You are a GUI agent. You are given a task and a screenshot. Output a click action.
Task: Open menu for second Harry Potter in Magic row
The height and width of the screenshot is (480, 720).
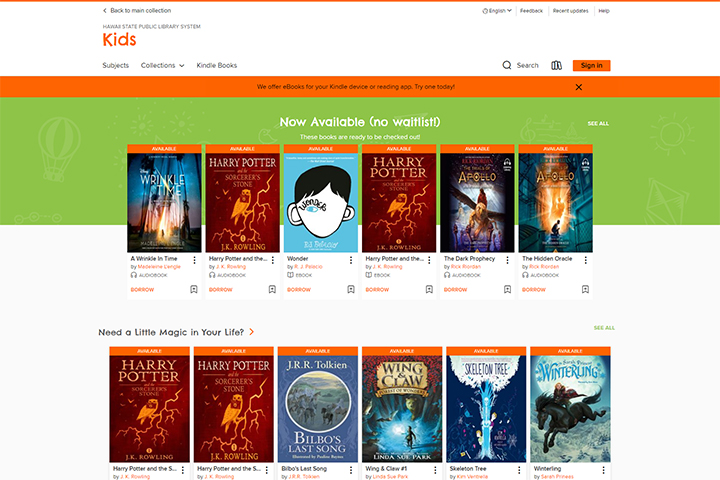[x=267, y=470]
